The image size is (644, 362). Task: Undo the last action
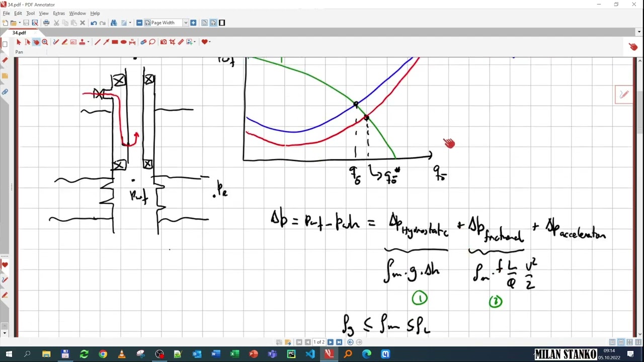point(94,23)
